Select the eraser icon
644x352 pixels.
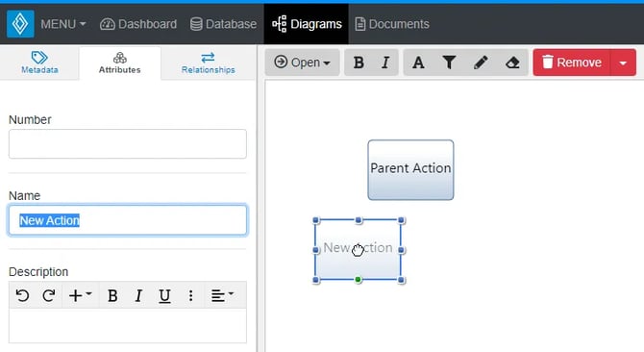click(512, 63)
